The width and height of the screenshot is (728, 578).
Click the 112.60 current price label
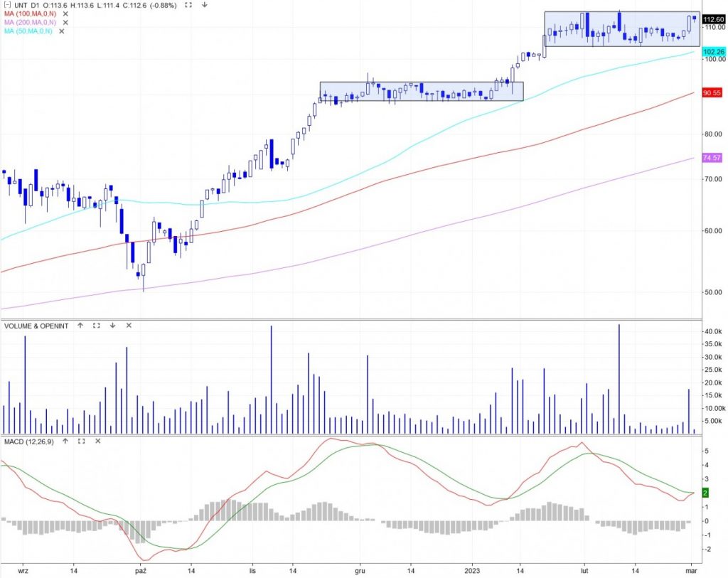tap(713, 19)
